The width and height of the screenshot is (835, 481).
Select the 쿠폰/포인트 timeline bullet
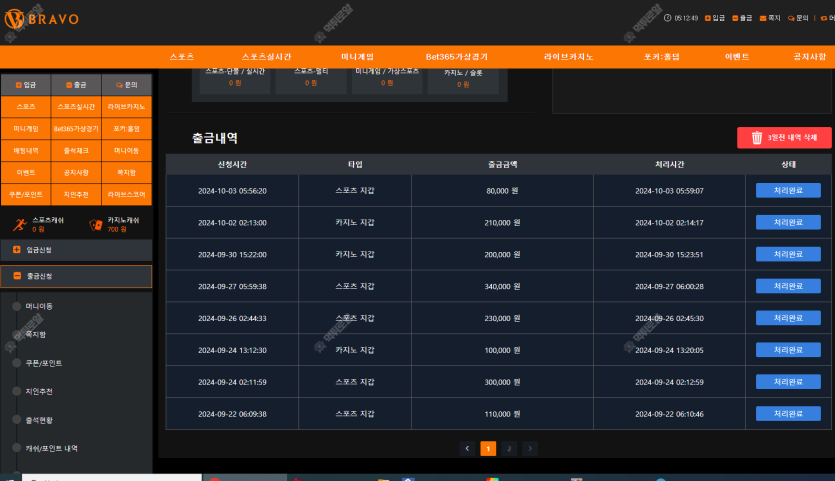pyautogui.click(x=17, y=363)
